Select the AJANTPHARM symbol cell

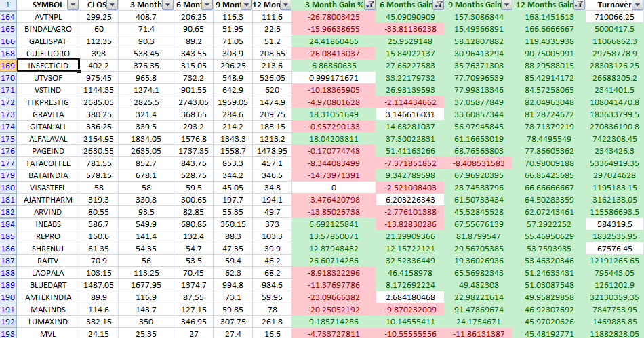point(48,200)
